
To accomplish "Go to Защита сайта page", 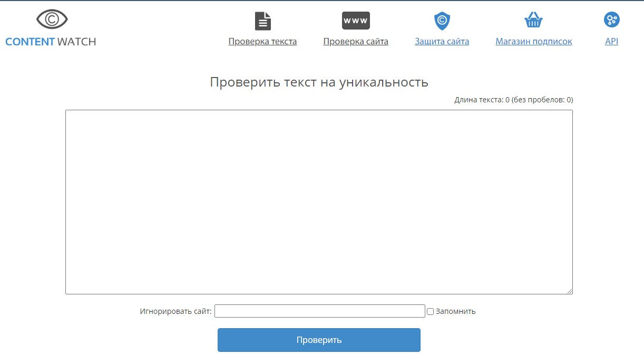I will (442, 42).
